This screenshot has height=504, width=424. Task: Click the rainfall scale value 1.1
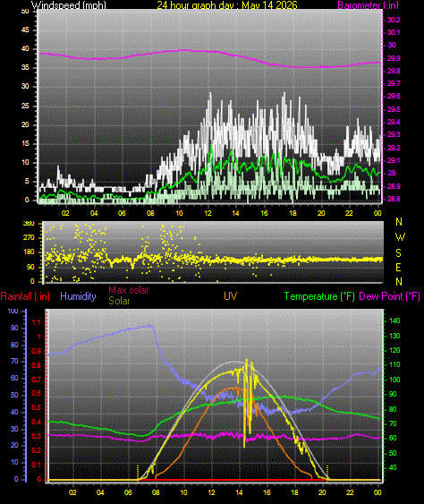coord(37,322)
